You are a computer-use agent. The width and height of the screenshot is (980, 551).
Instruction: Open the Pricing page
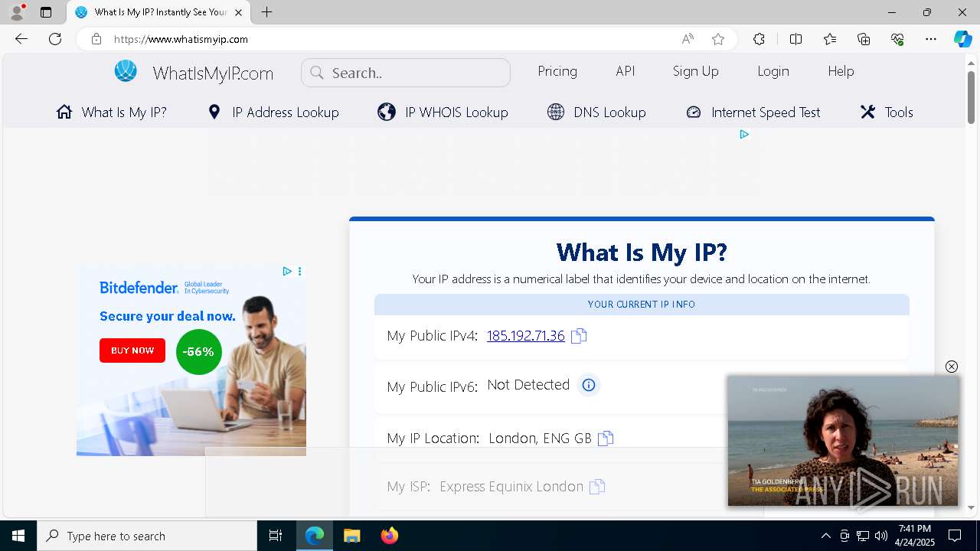click(557, 71)
